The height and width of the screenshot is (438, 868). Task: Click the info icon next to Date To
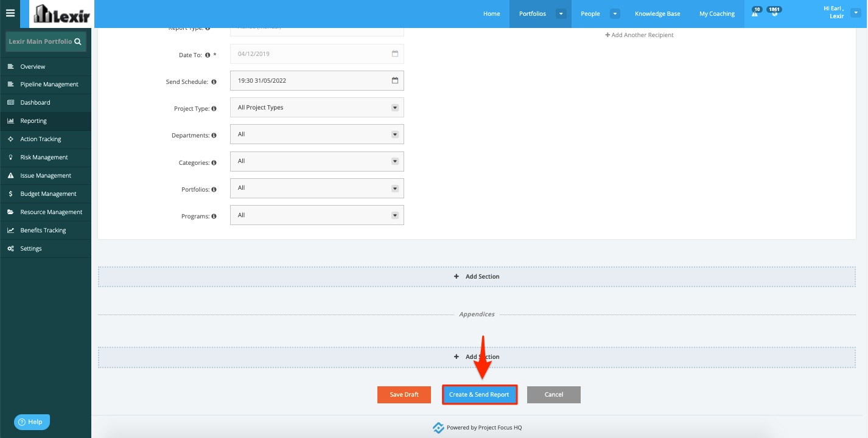click(208, 55)
